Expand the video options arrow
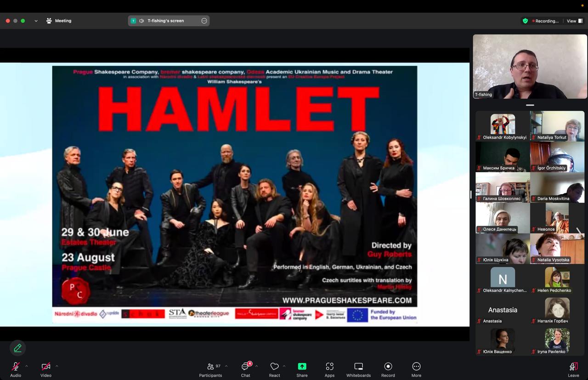 [57, 366]
